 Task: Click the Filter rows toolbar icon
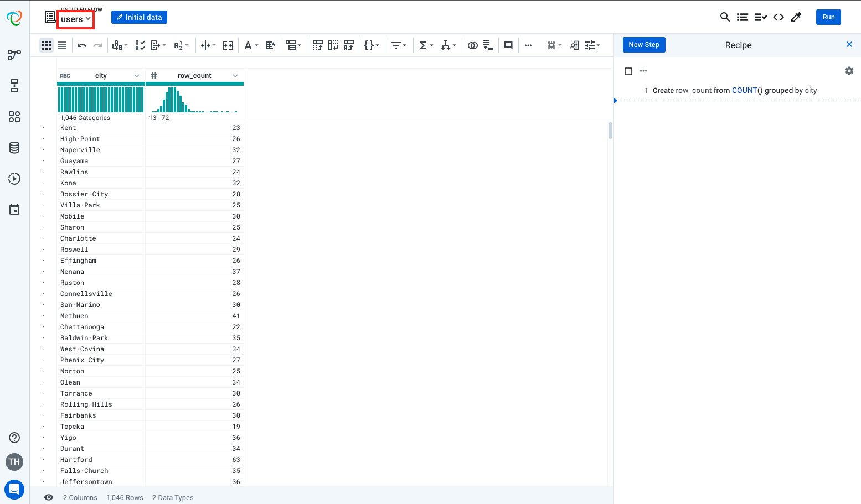pyautogui.click(x=396, y=45)
